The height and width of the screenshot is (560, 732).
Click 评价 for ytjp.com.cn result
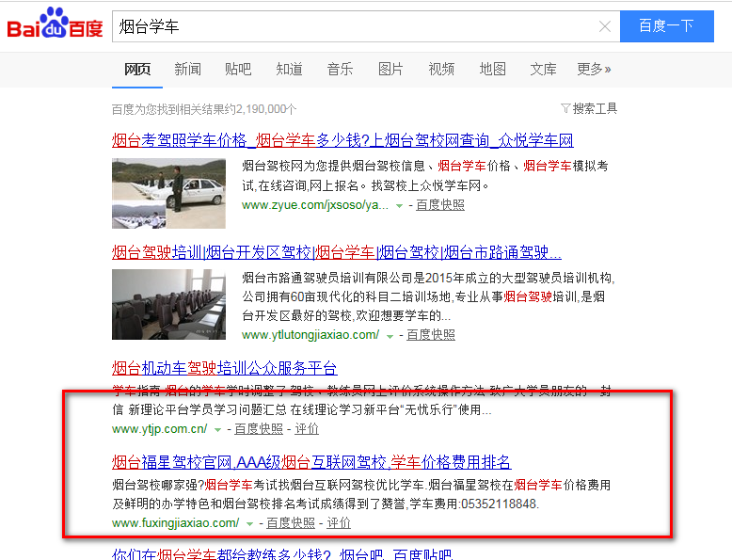(x=307, y=429)
